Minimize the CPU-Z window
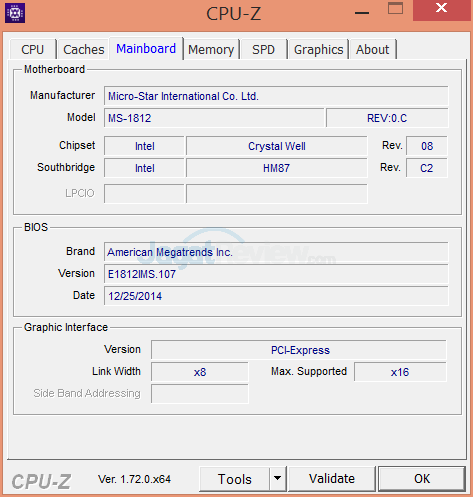Viewport: 473px width, 497px height. tap(362, 13)
